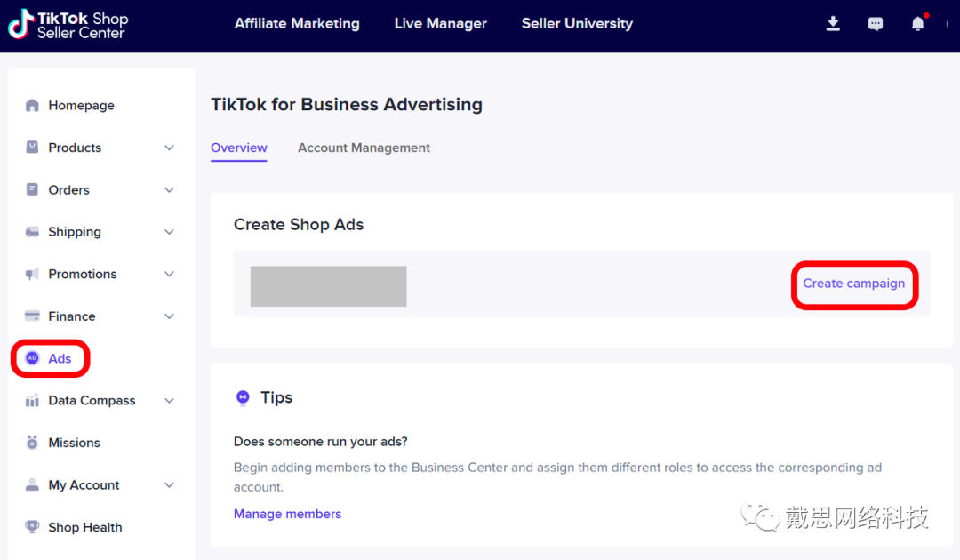The width and height of the screenshot is (960, 560).
Task: Select Ads in the sidebar
Action: click(x=60, y=358)
